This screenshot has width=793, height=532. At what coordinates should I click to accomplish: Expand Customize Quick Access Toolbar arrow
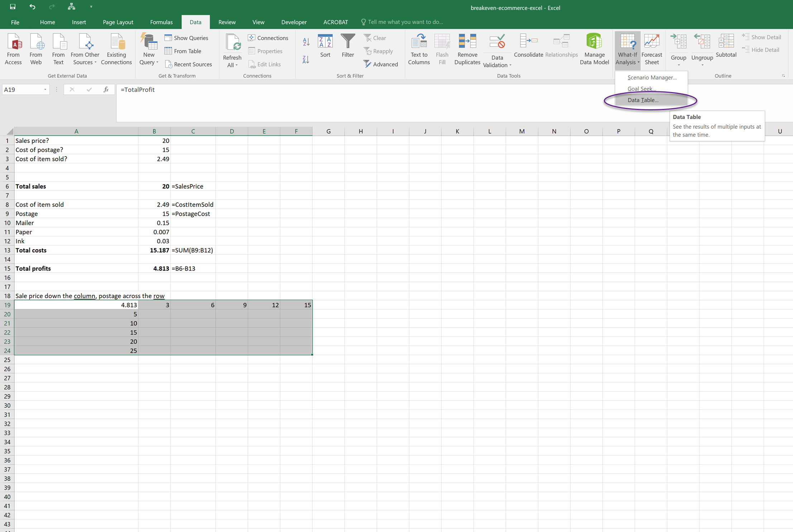(91, 6)
